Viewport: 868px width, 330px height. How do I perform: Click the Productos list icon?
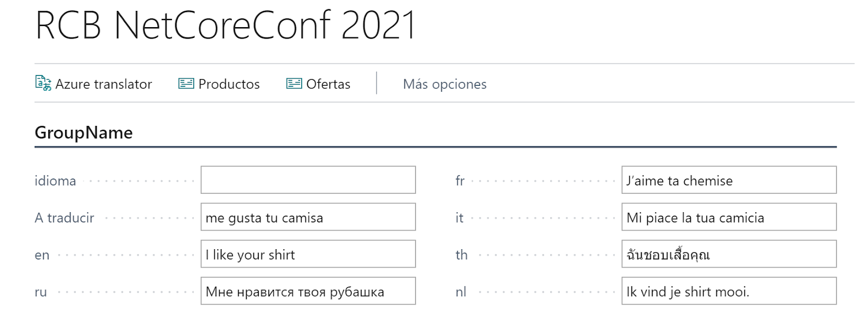click(x=186, y=84)
